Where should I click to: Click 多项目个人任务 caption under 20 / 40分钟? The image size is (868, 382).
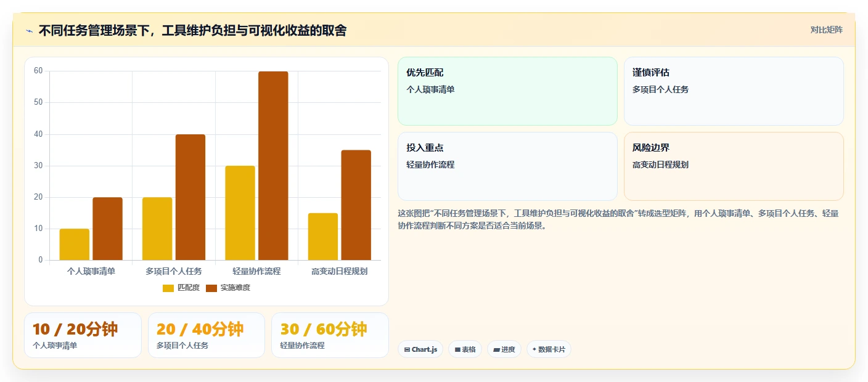[182, 346]
